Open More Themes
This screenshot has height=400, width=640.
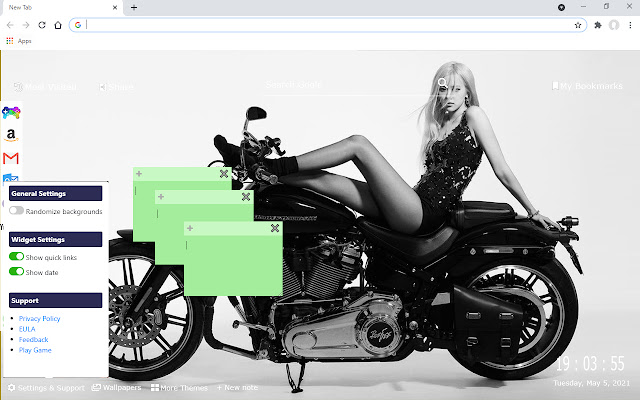tap(179, 388)
